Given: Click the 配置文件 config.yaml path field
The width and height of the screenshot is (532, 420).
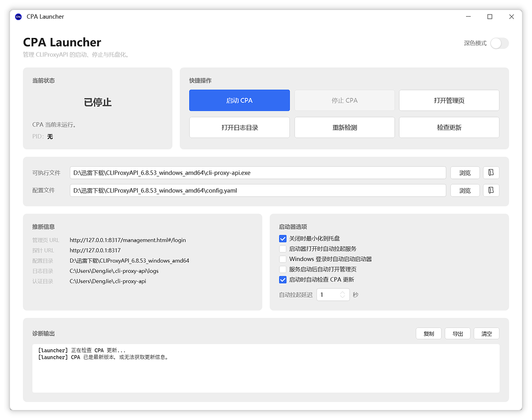Looking at the screenshot, I should tap(258, 190).
